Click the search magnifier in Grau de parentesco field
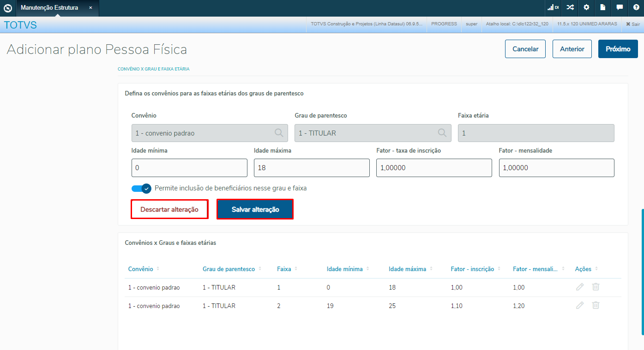This screenshot has height=350, width=644. click(x=442, y=133)
